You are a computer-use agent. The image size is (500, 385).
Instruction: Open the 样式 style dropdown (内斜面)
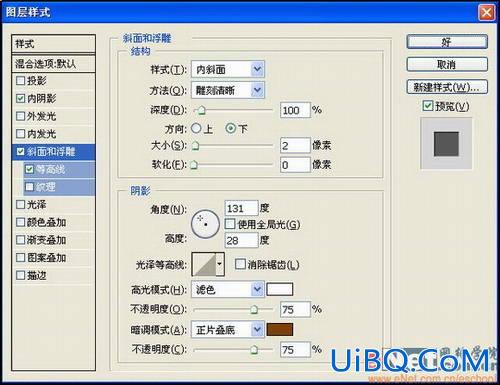(228, 70)
